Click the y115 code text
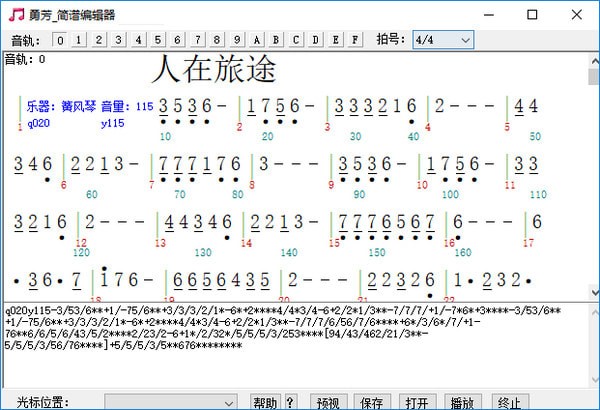This screenshot has width=600, height=410. (x=112, y=123)
